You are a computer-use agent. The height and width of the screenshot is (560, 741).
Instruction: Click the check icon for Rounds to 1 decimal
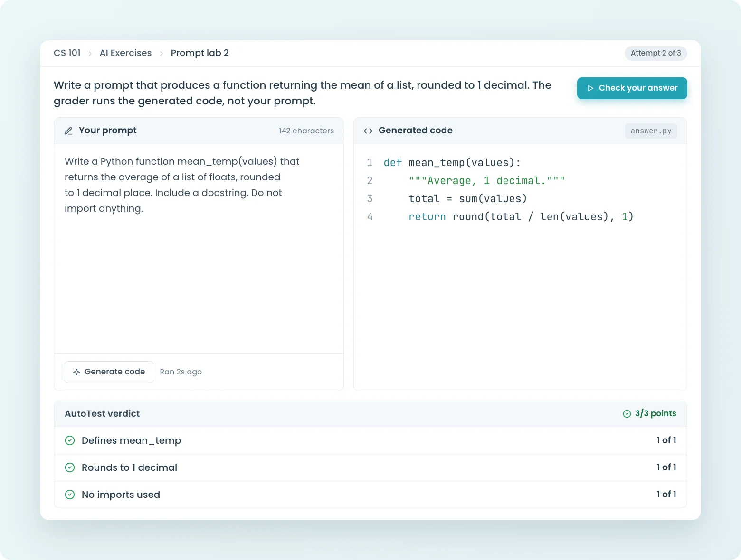[70, 467]
